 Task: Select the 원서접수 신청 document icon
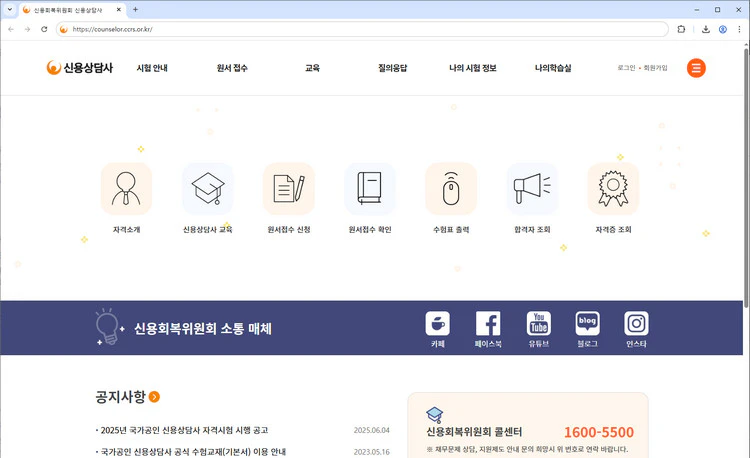(289, 189)
